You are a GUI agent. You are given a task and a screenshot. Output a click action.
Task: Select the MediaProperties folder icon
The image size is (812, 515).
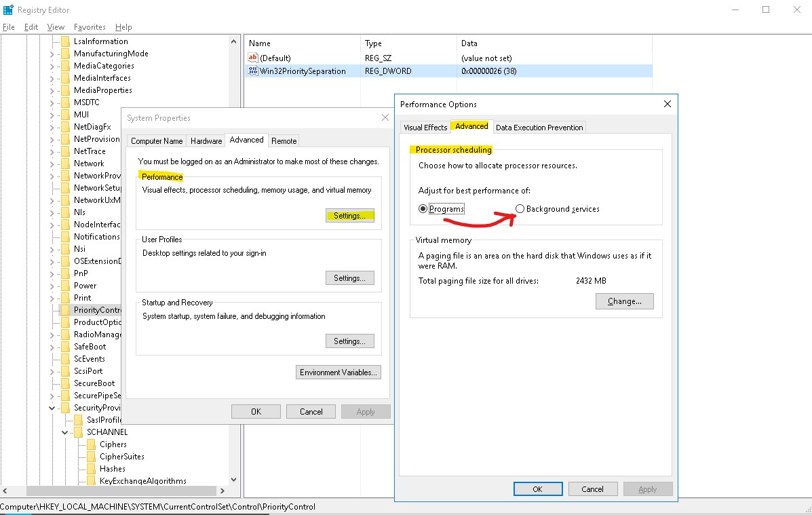[65, 90]
